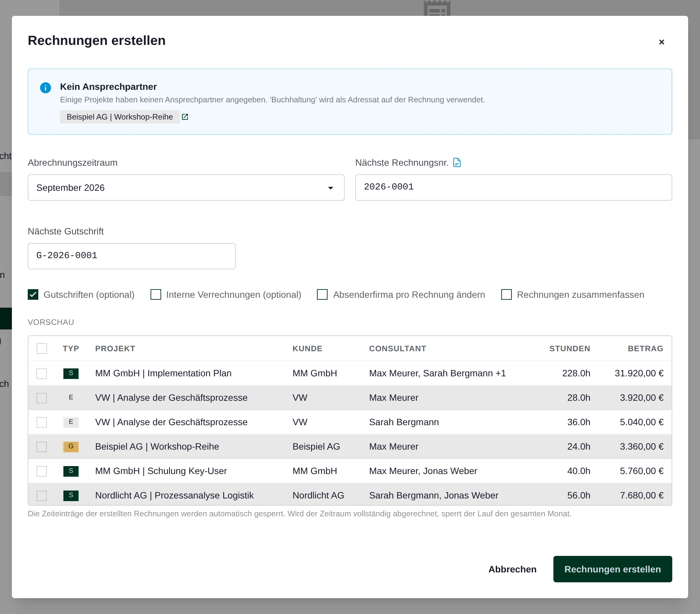Viewport: 700px width, 614px height.
Task: Enable Interne Verrechnungen (optional) checkbox
Action: [x=156, y=294]
